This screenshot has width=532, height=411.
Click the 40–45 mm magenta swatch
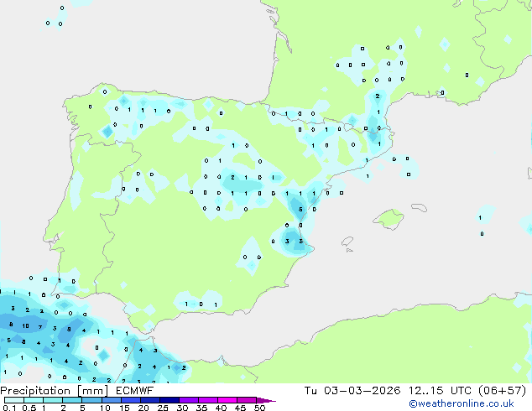coord(227,400)
